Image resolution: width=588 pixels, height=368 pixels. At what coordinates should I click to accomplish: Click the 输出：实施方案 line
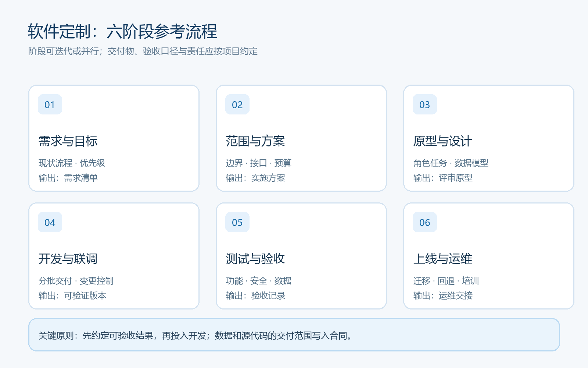tap(255, 178)
